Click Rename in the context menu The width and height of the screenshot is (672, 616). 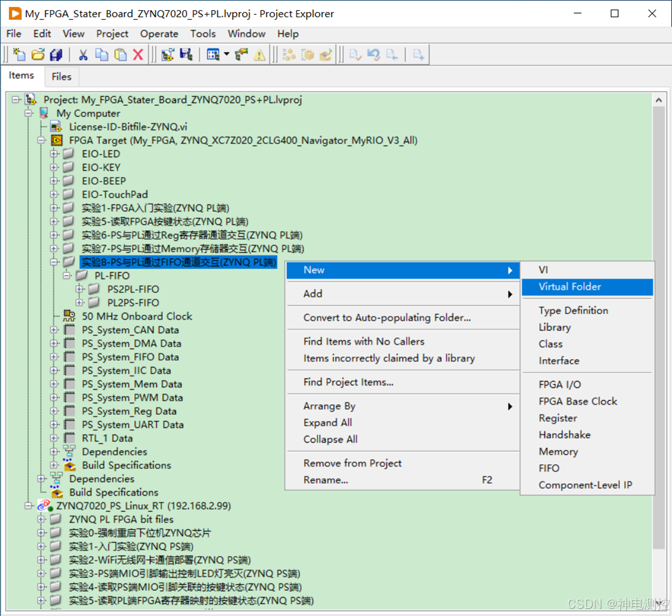403,480
